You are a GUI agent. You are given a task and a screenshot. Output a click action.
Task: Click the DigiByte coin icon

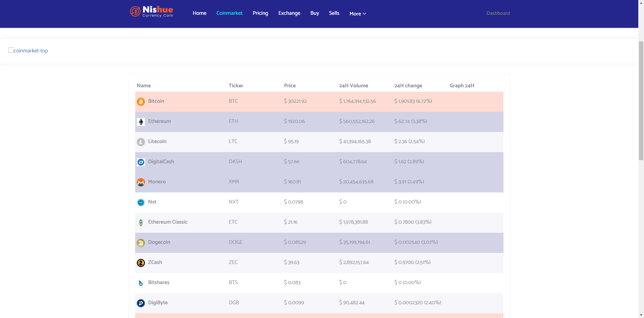141,303
